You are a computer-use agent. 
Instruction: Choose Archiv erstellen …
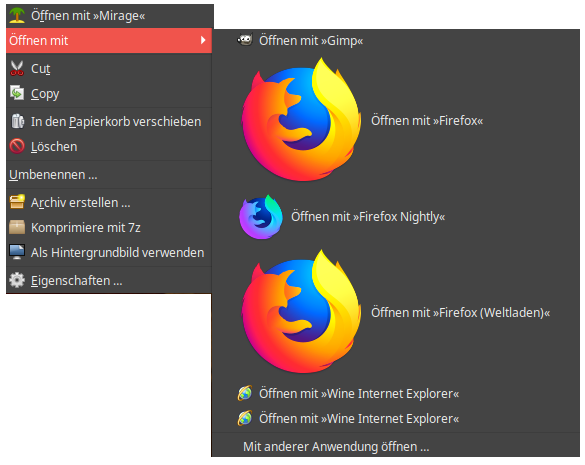pyautogui.click(x=109, y=202)
